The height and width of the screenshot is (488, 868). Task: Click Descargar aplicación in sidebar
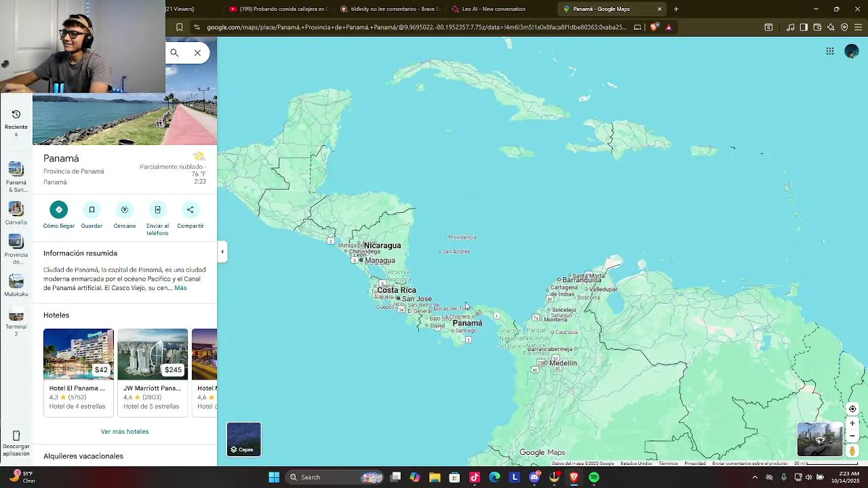[x=16, y=444]
